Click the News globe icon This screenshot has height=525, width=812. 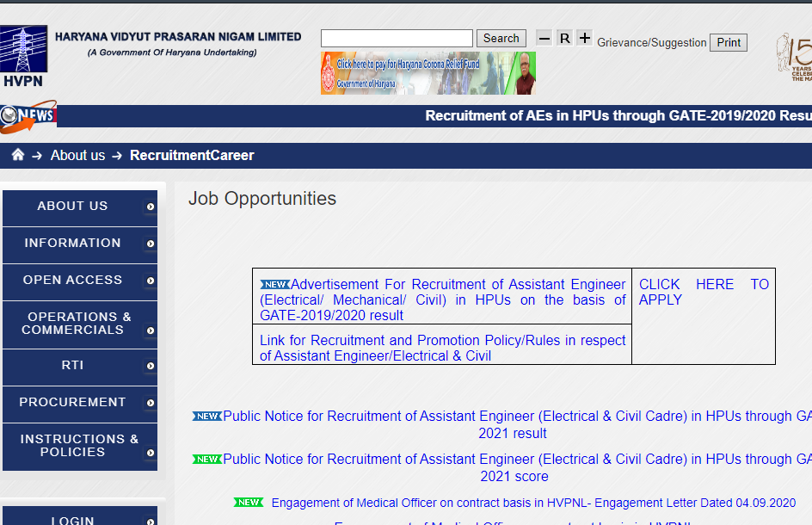[x=28, y=116]
